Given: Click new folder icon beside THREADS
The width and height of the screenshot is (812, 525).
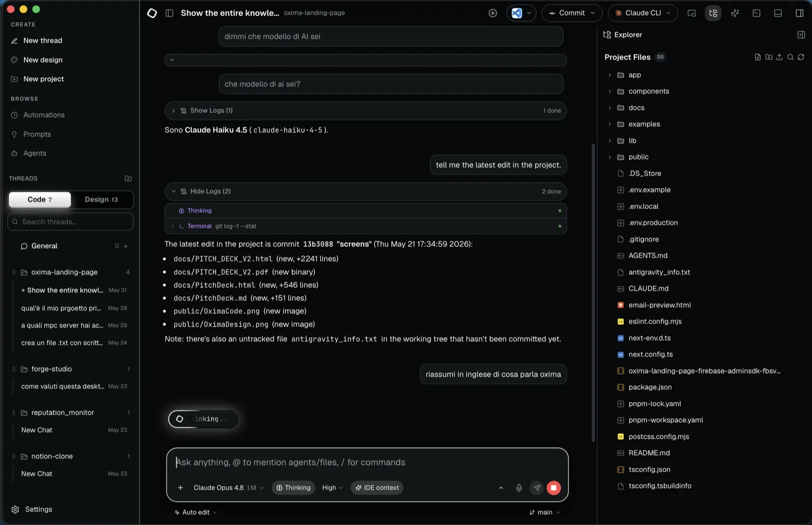Looking at the screenshot, I should click(128, 179).
